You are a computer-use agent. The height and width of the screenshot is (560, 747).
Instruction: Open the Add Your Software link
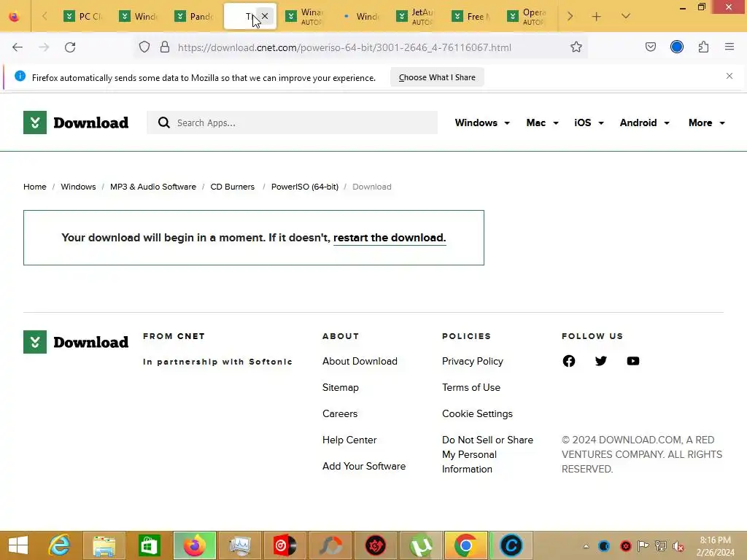click(364, 466)
